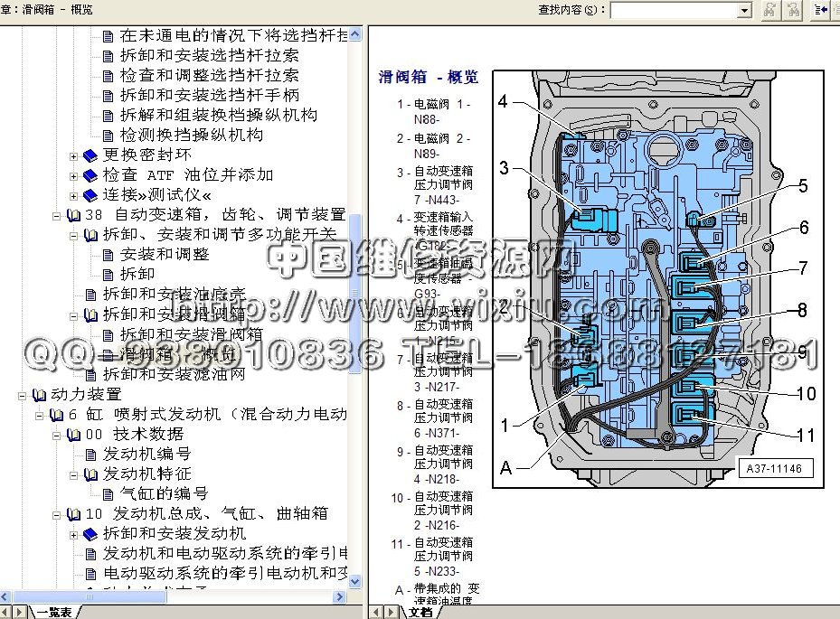Screen dimensions: 840x619
Task: Open 拆卸和安装滤油网 topic in tree
Action: tap(174, 373)
